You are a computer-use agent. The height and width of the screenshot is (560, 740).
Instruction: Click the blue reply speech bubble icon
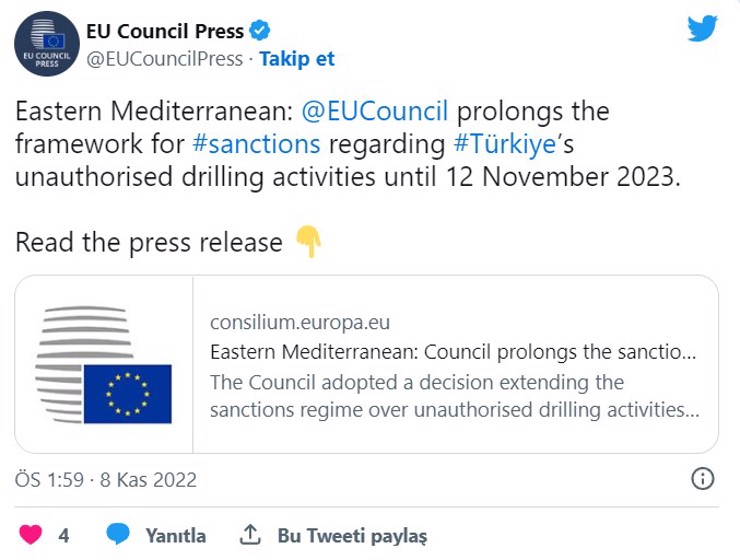[x=118, y=534]
